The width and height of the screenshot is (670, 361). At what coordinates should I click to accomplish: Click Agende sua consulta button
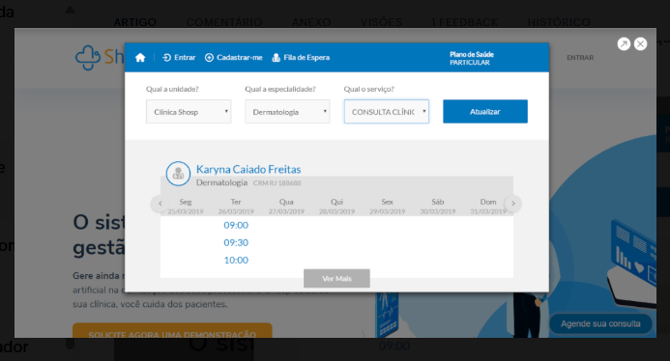tap(600, 324)
